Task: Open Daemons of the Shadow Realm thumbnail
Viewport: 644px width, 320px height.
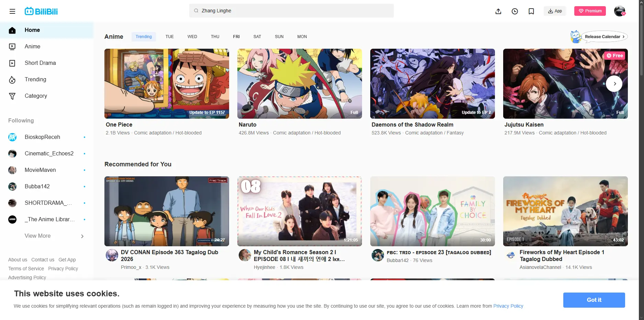Action: pos(432,84)
